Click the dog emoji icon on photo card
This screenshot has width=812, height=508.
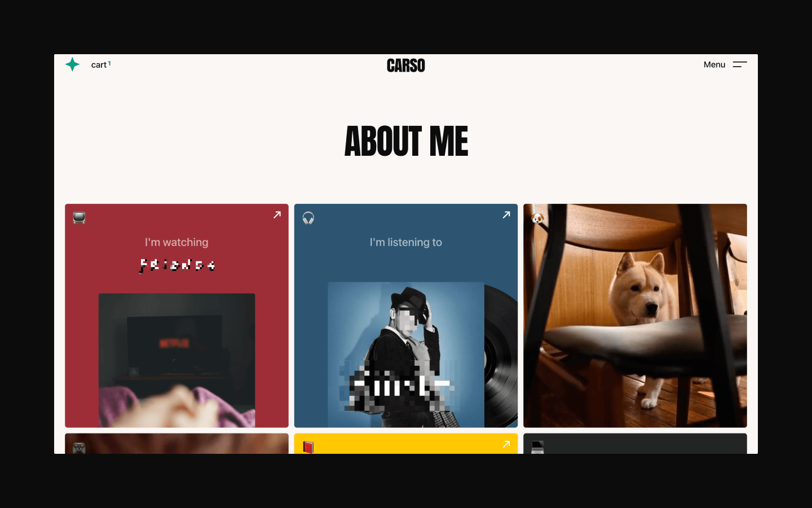point(538,218)
